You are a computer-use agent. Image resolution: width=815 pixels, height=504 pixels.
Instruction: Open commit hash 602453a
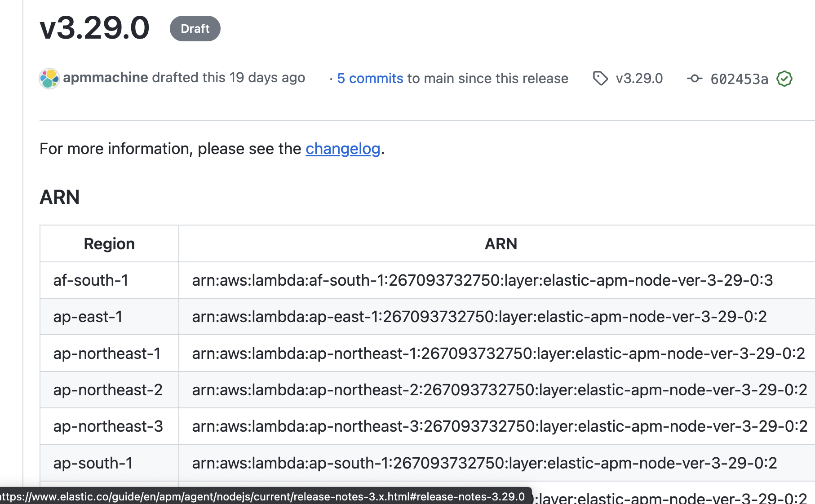pos(740,79)
